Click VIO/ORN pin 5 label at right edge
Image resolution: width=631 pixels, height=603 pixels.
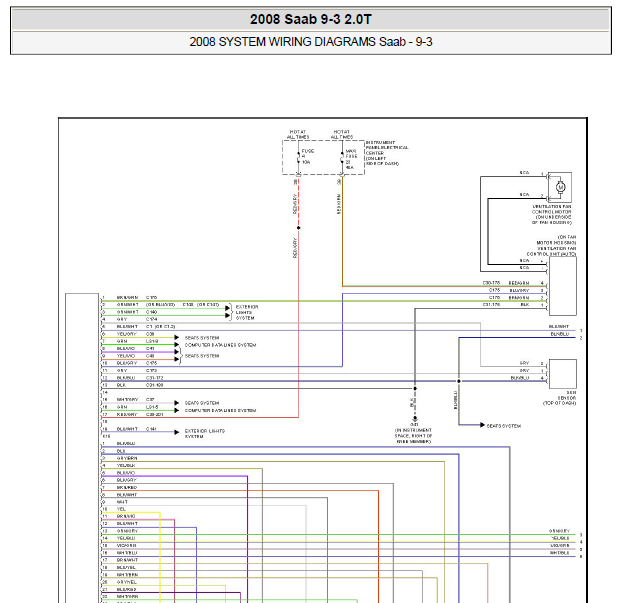[560, 546]
